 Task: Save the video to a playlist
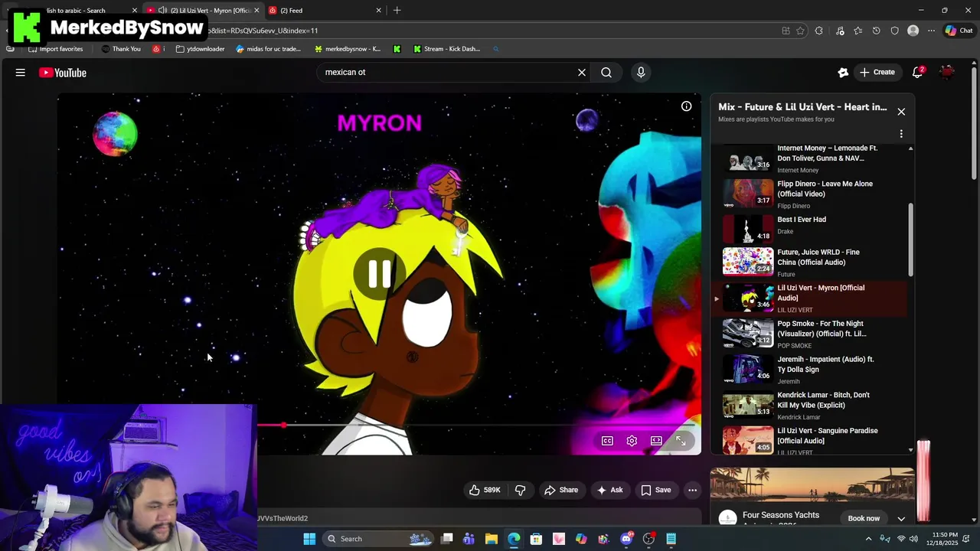click(656, 490)
